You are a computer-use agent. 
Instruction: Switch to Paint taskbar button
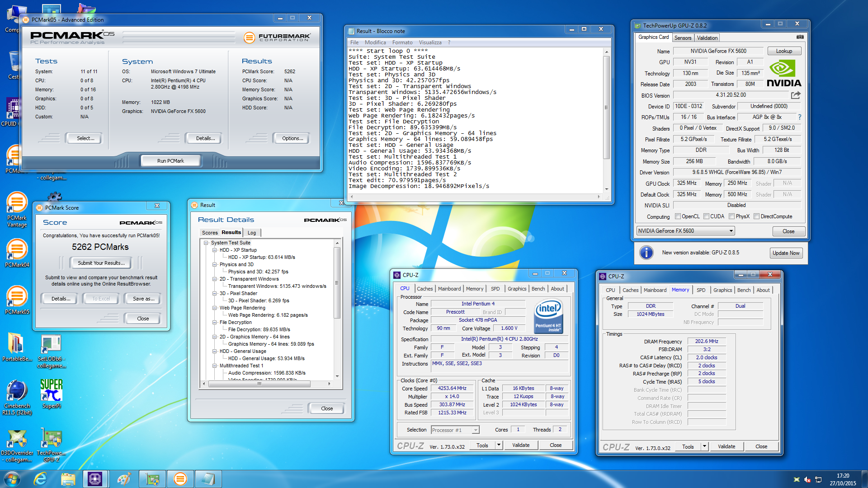click(x=123, y=479)
